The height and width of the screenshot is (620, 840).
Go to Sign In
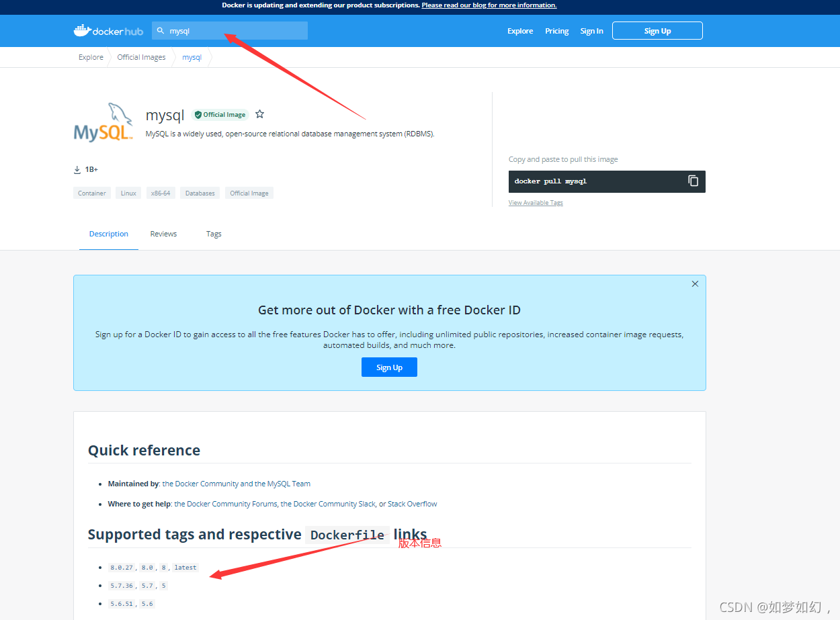tap(591, 31)
